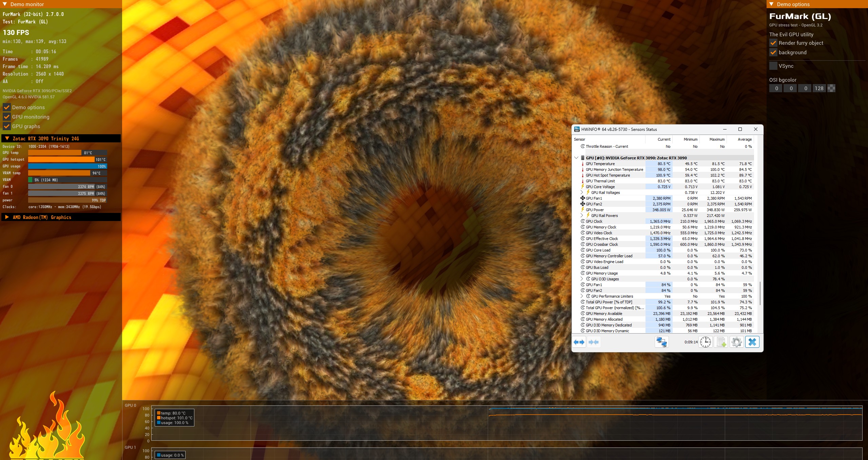Collapse the GPU [#0] NVIDIA sensor tree
868x460 pixels.
point(576,158)
